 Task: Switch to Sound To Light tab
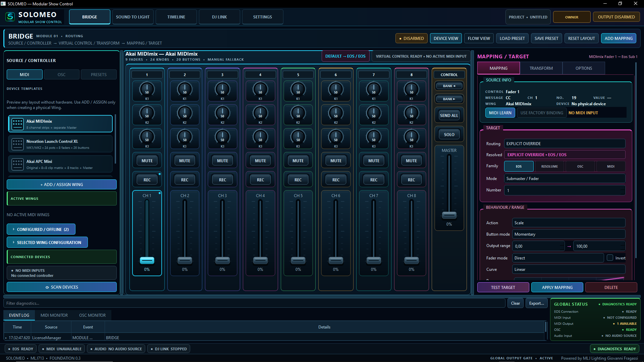[133, 17]
